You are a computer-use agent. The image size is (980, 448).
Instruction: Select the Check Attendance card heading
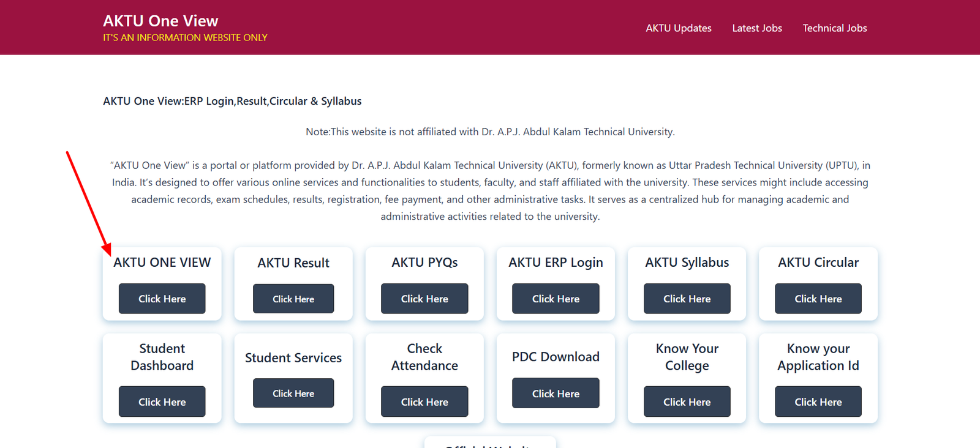click(x=424, y=357)
